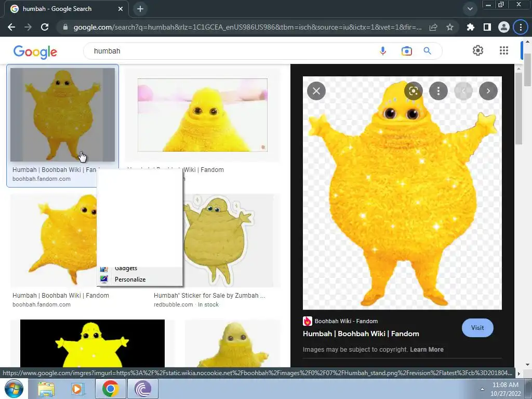Open the Chrome profile avatar
This screenshot has height=399, width=532.
click(x=504, y=27)
